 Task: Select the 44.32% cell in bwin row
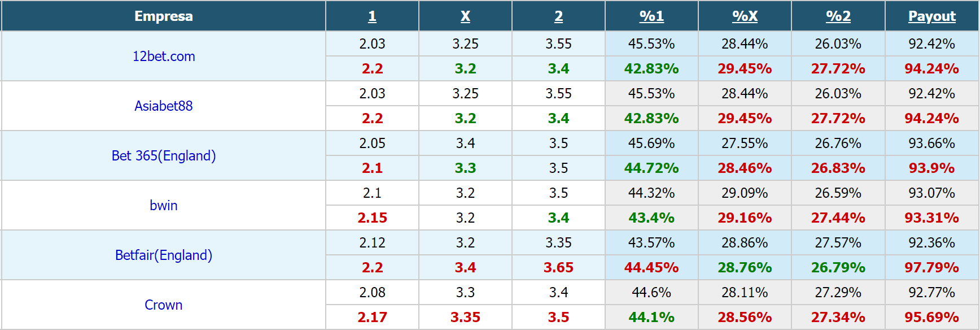(651, 193)
